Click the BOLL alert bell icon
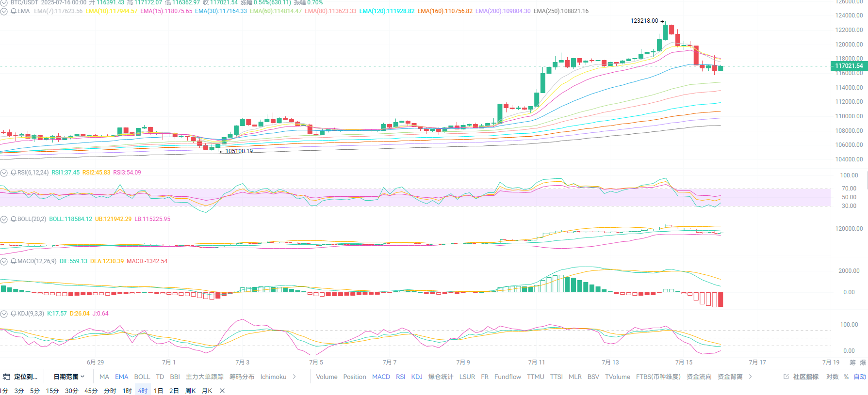The image size is (868, 395). click(x=14, y=219)
